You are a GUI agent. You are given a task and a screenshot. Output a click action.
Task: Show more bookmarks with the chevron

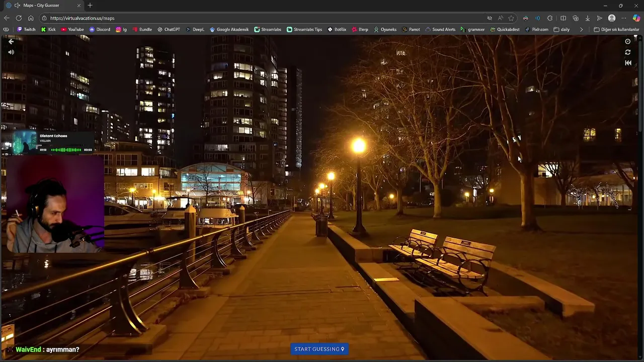[581, 30]
